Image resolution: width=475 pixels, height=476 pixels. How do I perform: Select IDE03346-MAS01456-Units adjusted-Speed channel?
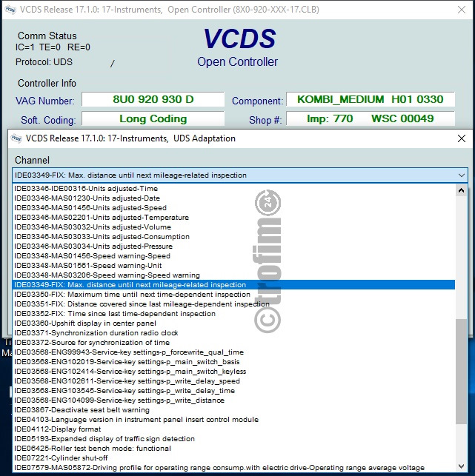pos(233,208)
